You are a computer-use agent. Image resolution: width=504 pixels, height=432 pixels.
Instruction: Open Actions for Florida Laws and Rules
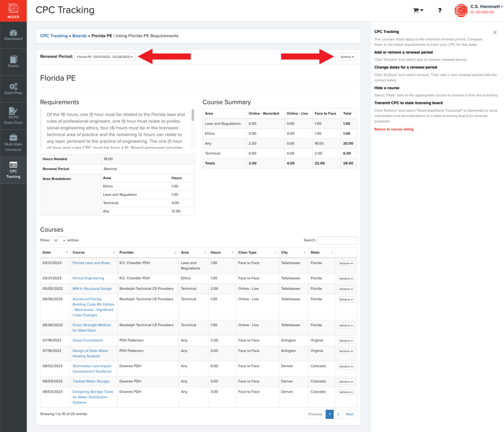(x=346, y=263)
